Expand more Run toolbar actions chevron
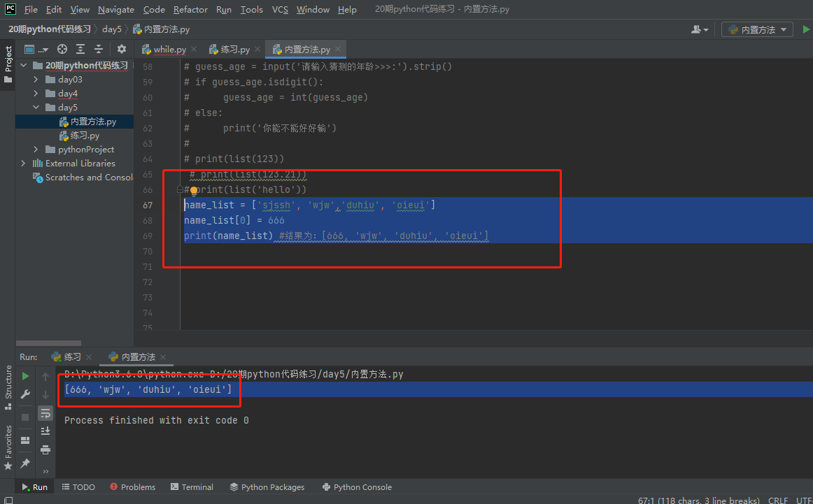The width and height of the screenshot is (813, 504). coord(45,471)
